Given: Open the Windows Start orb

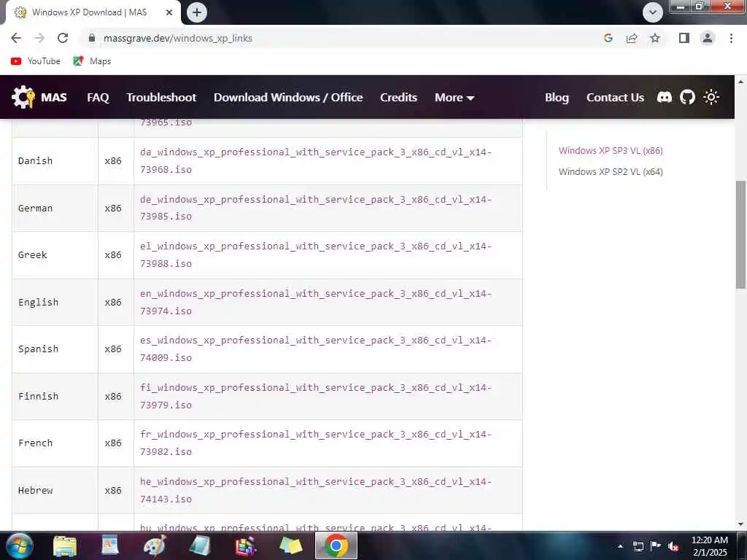Looking at the screenshot, I should 19,545.
